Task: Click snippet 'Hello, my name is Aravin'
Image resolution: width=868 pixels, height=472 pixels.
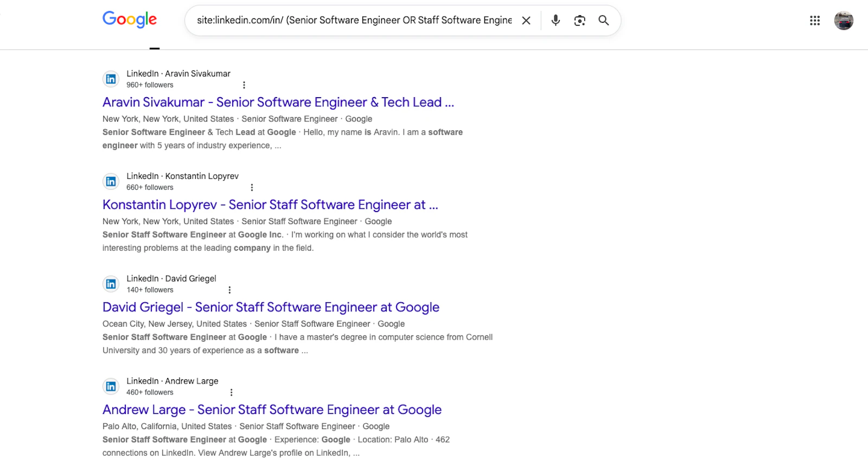Action: pos(350,132)
